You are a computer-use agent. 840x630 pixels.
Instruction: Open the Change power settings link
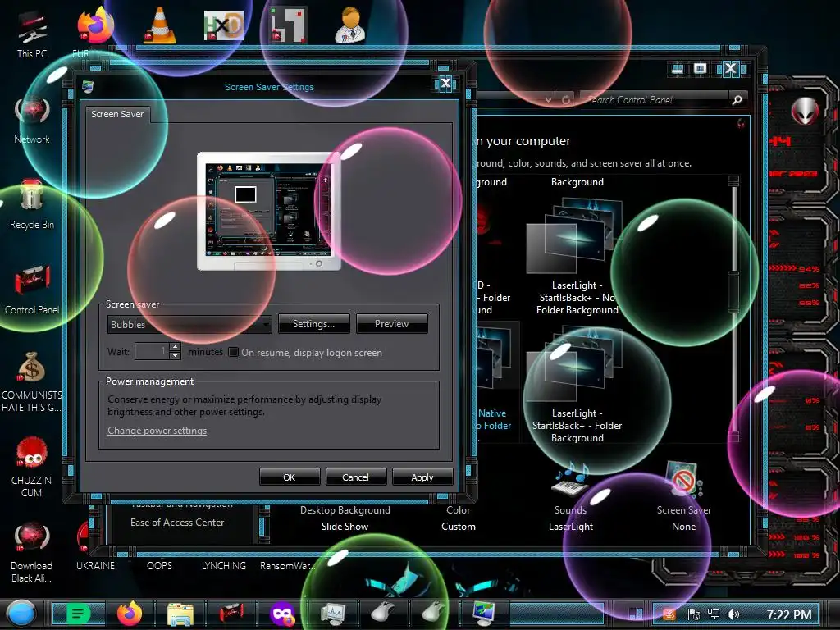pos(157,431)
